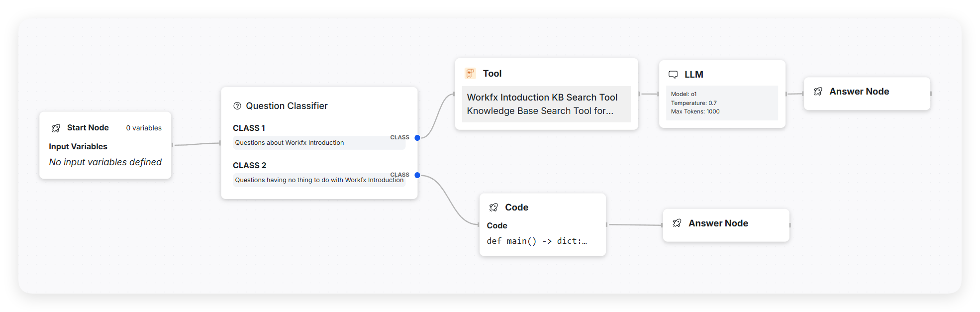Click the LLM model settings box
Screen dimensions: 980x312
click(x=721, y=103)
